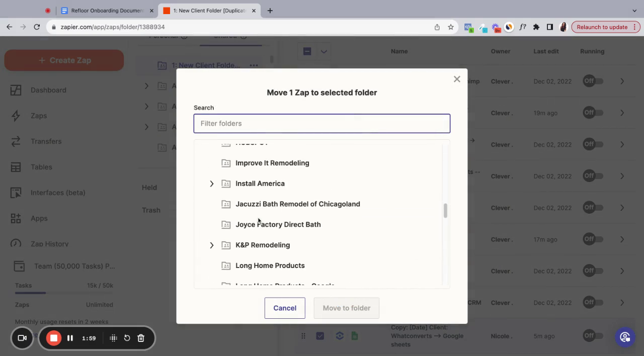Open Tables in the sidebar
The height and width of the screenshot is (356, 644).
pyautogui.click(x=41, y=167)
